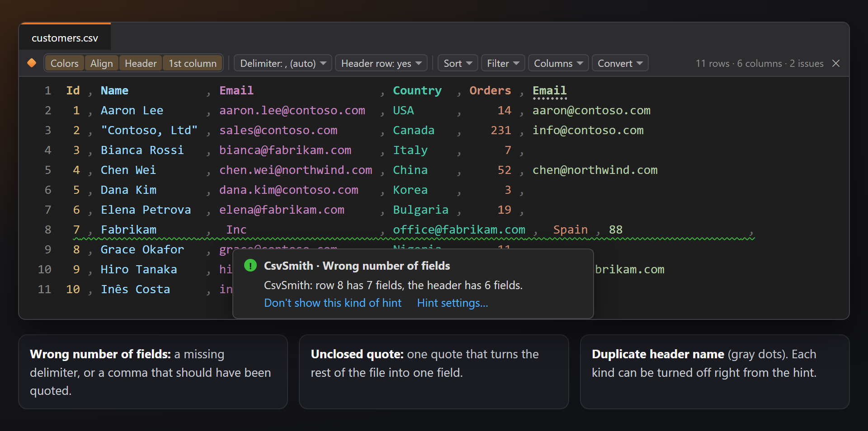Click the "Contoso, Ltd" name cell
Viewport: 868px width, 431px height.
[x=149, y=130]
